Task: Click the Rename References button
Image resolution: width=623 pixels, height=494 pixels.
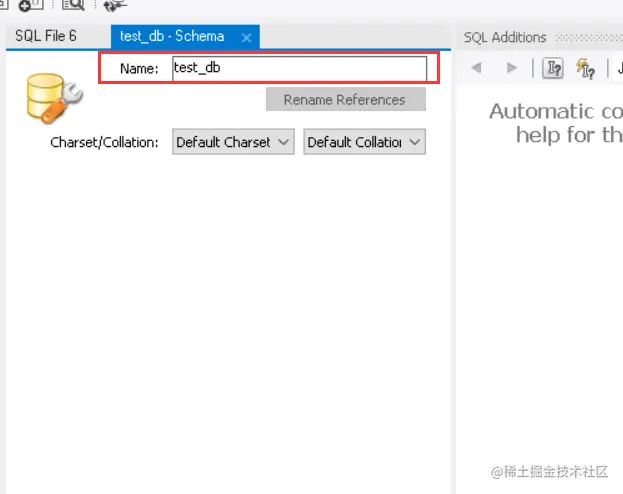Action: click(x=346, y=99)
